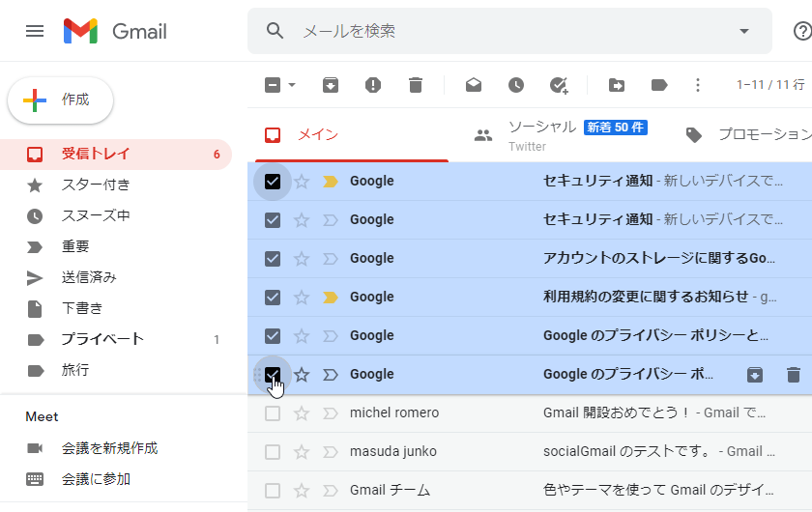This screenshot has height=512, width=812.
Task: Click 会議を新規作成 under Meet
Action: pos(109,448)
